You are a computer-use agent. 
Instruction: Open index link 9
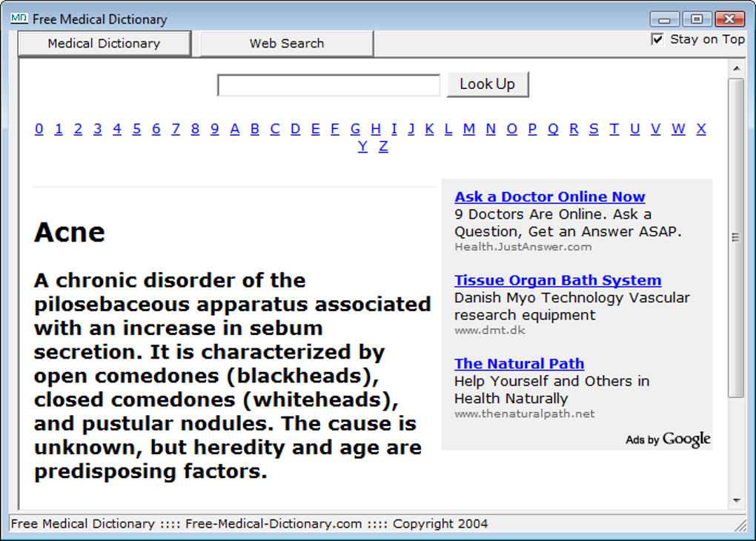pyautogui.click(x=214, y=129)
